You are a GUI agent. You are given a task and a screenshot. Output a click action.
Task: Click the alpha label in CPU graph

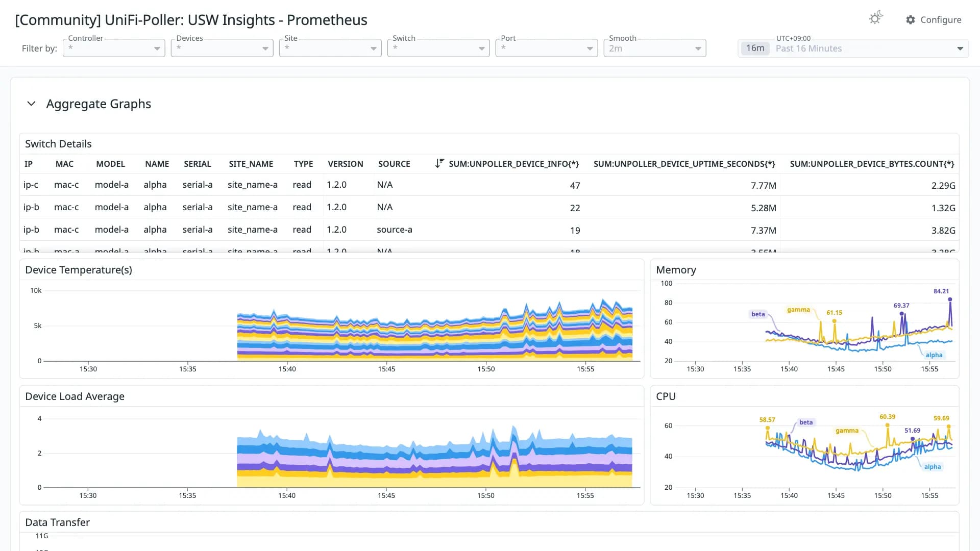coord(933,467)
